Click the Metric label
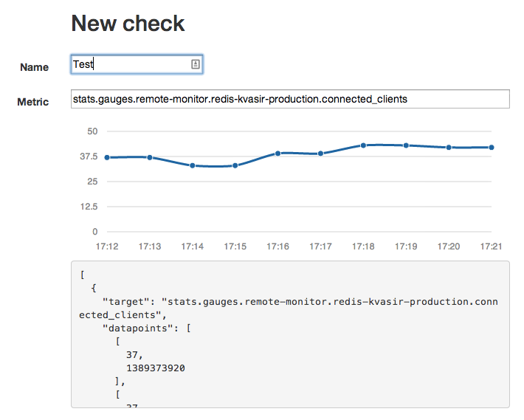The width and height of the screenshot is (524, 420). [x=33, y=102]
